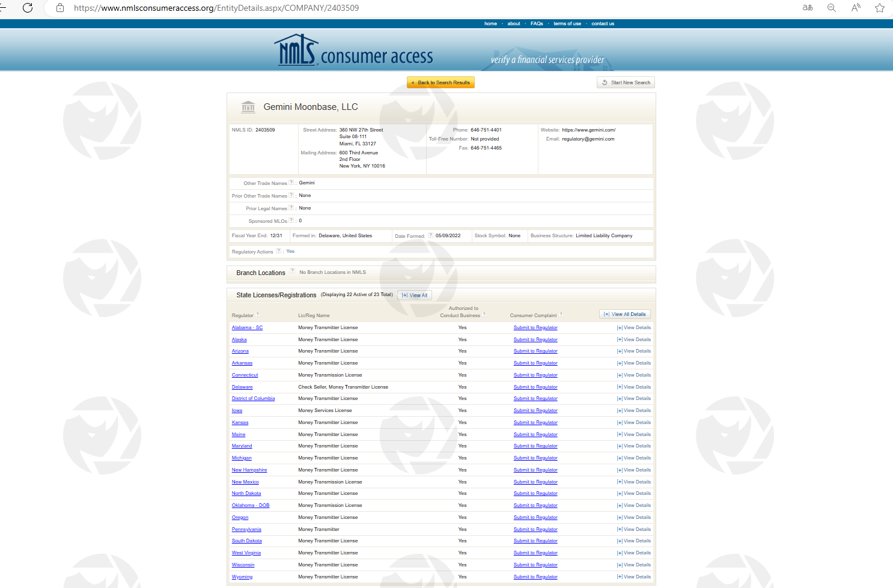
Task: Click Start New Search button
Action: coord(626,82)
